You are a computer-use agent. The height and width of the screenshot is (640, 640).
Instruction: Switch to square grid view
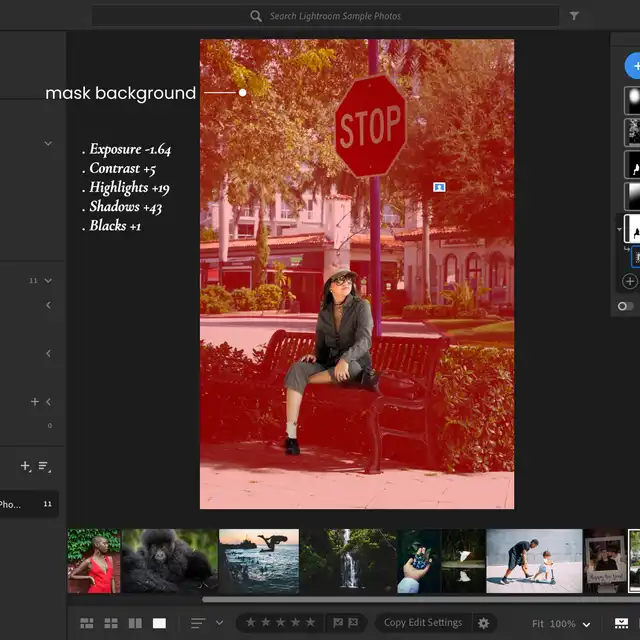[111, 623]
